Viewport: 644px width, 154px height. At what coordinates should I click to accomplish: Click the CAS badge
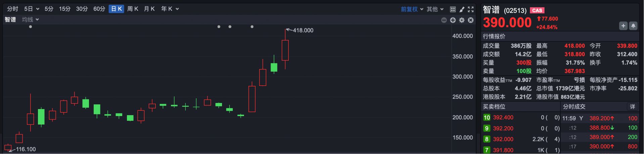pyautogui.click(x=537, y=10)
